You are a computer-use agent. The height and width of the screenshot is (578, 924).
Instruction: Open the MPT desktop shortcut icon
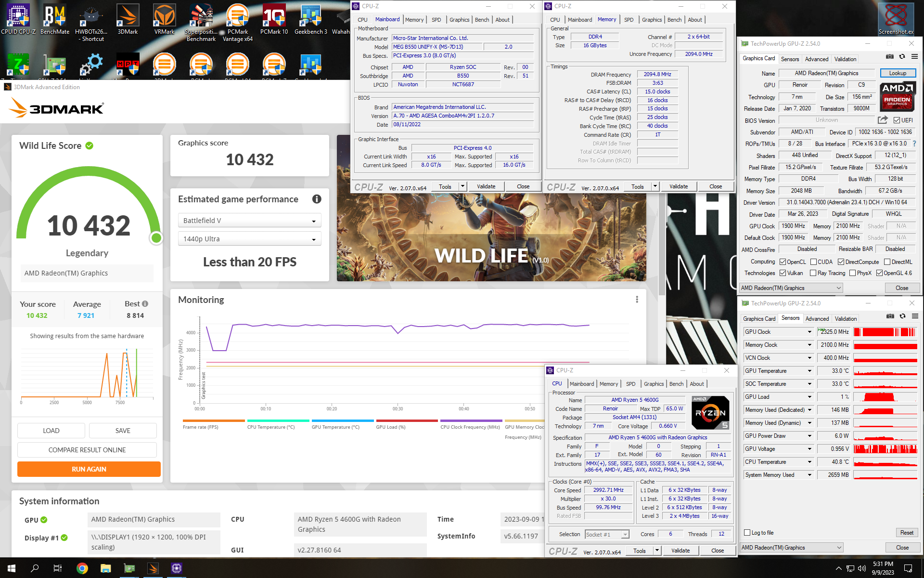[x=128, y=65]
